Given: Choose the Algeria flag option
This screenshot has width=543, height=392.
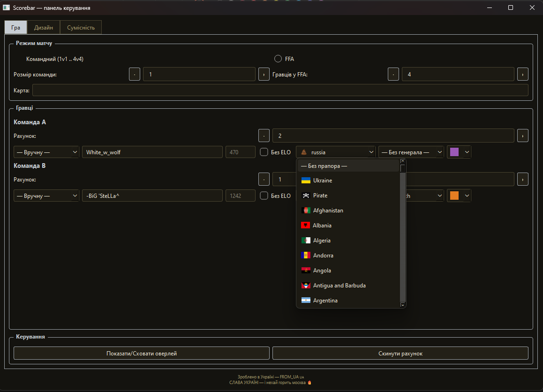Looking at the screenshot, I should (x=348, y=241).
